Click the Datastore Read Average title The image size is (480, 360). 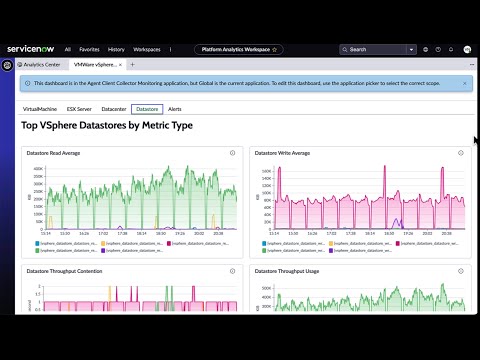[53, 153]
